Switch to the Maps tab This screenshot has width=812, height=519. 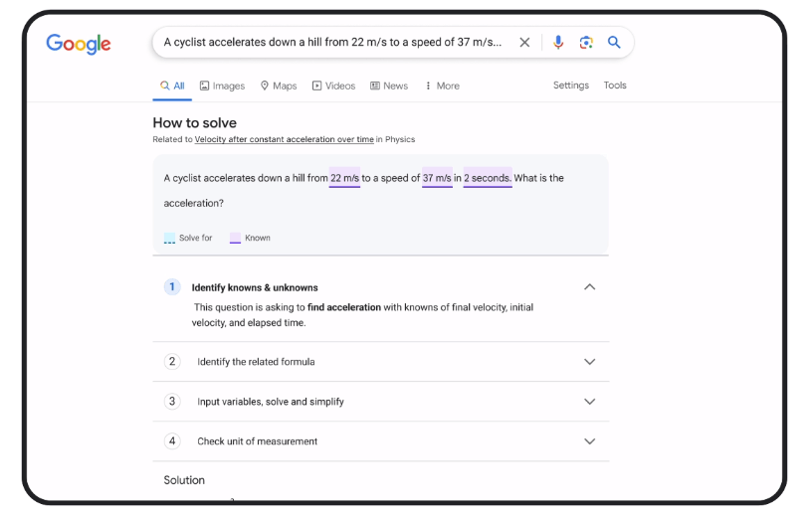tap(279, 86)
